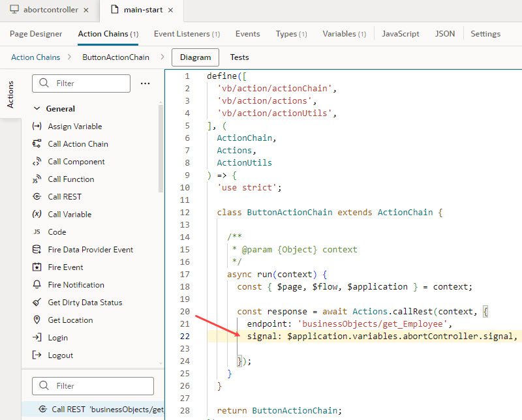Open the Page Designer tab
The image size is (522, 420).
click(36, 34)
